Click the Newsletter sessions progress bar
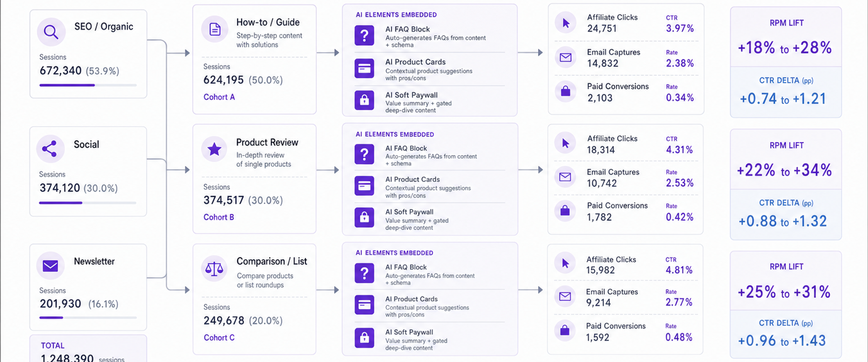868x362 pixels. (x=88, y=318)
